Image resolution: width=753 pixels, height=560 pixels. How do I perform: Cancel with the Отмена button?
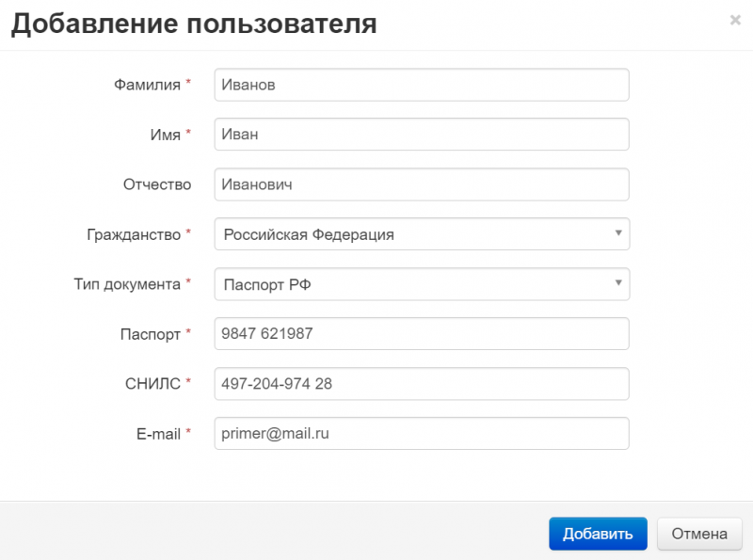(699, 534)
